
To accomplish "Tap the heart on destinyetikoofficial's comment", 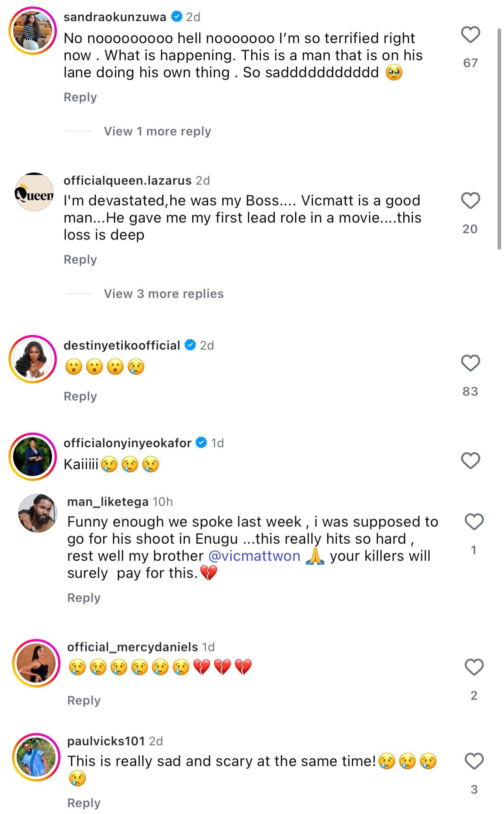I will point(470,363).
